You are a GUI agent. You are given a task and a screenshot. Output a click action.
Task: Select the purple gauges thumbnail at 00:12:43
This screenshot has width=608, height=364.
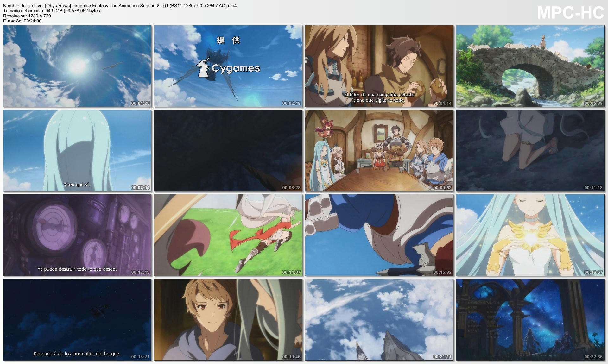point(77,235)
